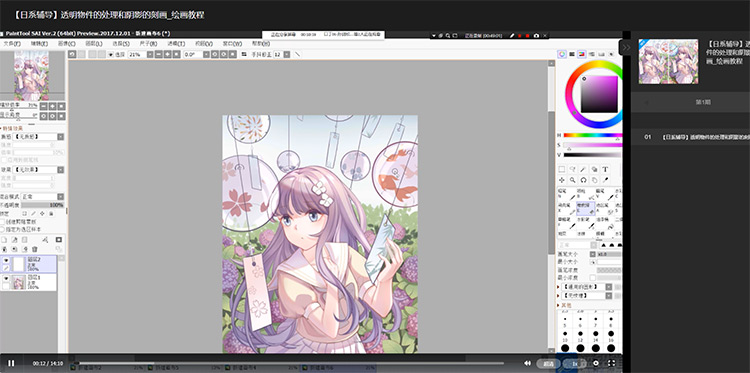Open the 窗口(W) menu
Image resolution: width=750 pixels, height=373 pixels.
point(232,44)
